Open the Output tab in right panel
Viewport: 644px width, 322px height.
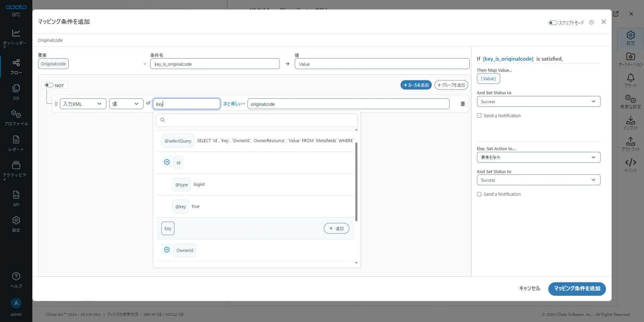(x=631, y=144)
